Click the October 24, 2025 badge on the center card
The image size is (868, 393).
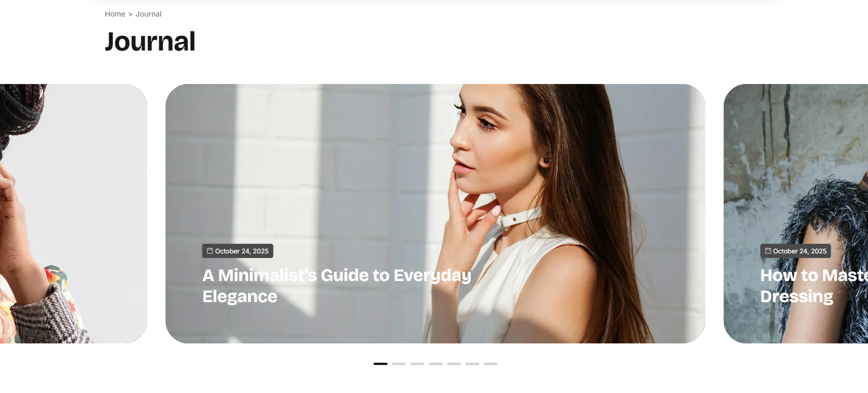pyautogui.click(x=238, y=251)
